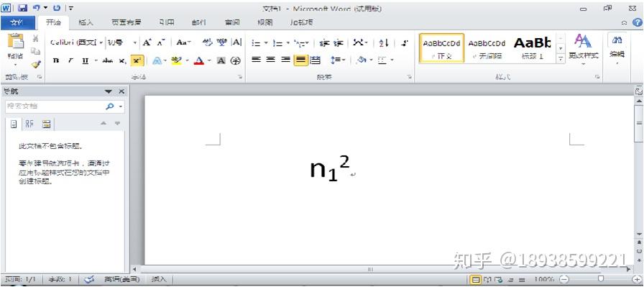Click the font color red A swatch

pos(199,61)
